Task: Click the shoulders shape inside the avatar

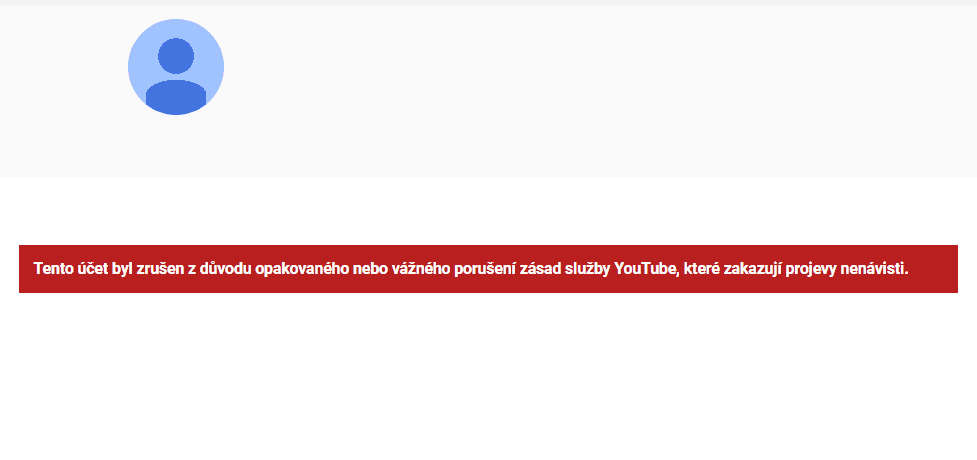Action: 176,97
